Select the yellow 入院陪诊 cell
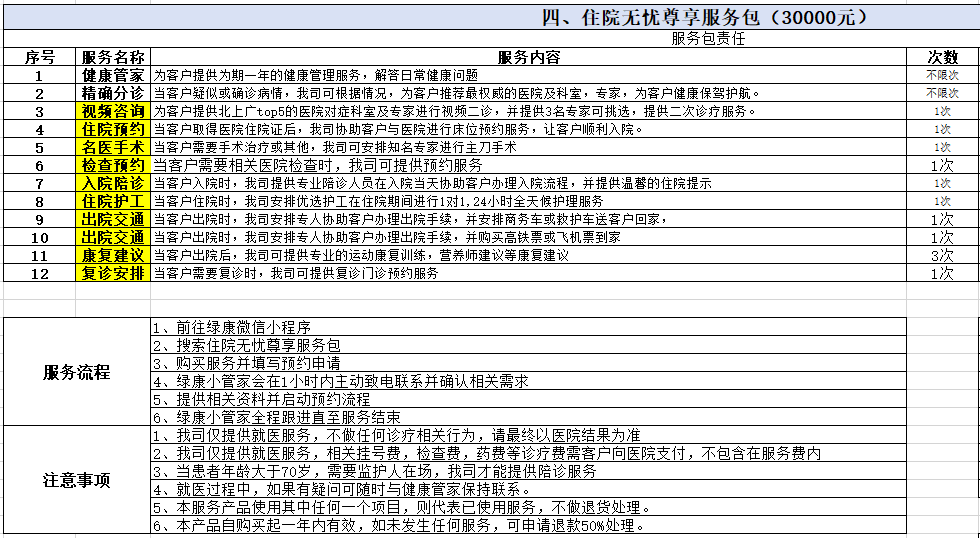 coord(113,183)
